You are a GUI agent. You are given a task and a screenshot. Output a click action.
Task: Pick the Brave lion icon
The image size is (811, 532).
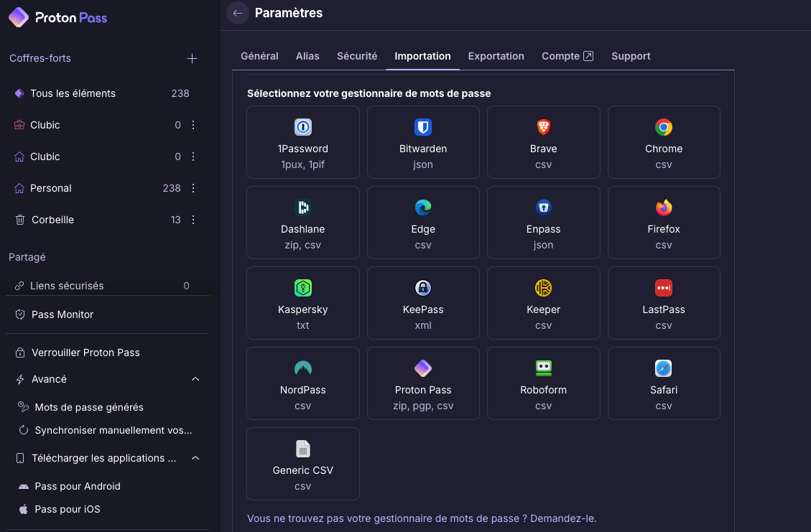(x=544, y=127)
